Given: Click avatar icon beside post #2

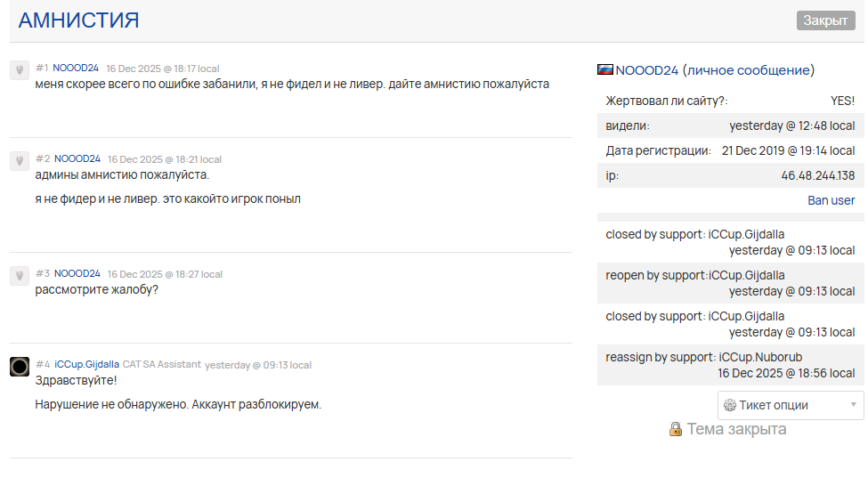Looking at the screenshot, I should tap(20, 160).
